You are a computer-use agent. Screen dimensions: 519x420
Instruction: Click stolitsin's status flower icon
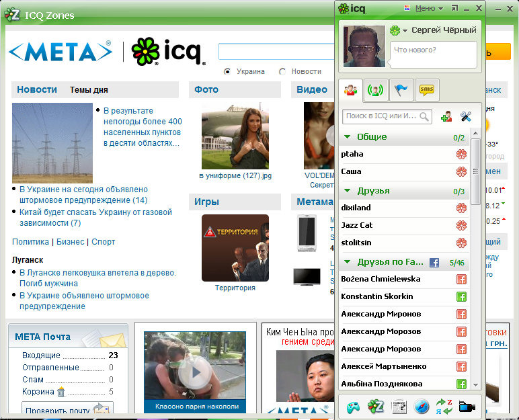point(461,243)
